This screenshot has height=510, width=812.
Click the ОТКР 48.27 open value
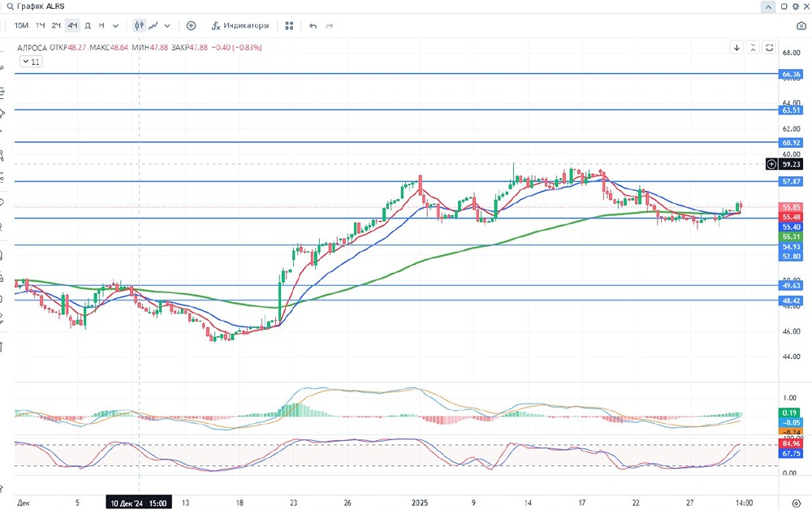(x=68, y=48)
